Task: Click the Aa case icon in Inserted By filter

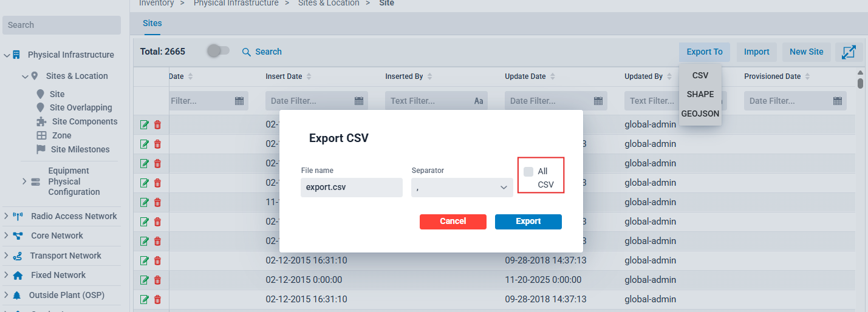Action: tap(478, 101)
